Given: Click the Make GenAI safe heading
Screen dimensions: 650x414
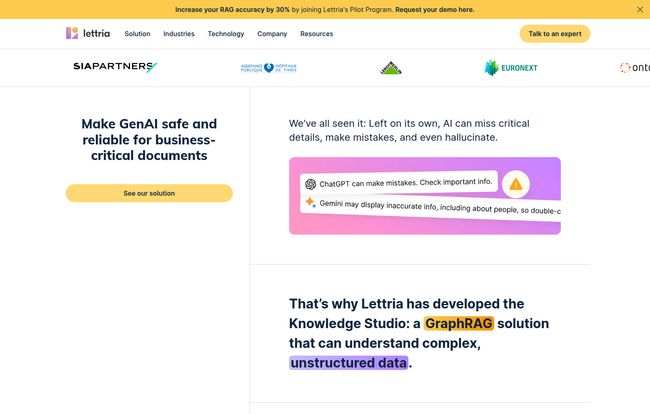Looking at the screenshot, I should tap(149, 139).
